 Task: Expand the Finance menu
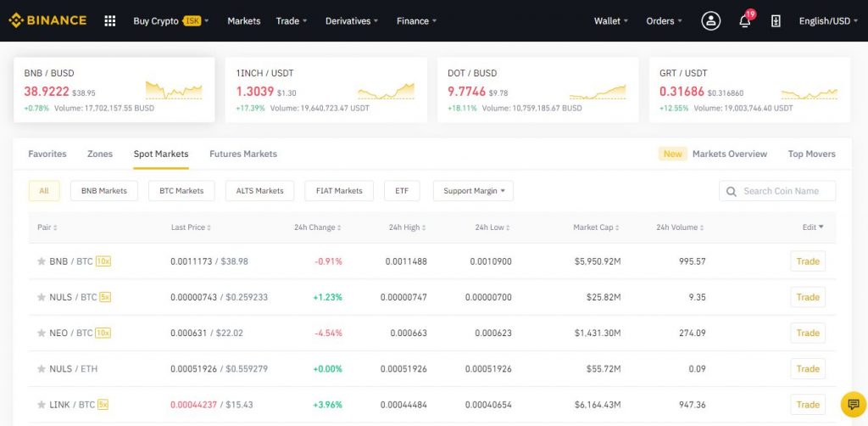click(416, 21)
